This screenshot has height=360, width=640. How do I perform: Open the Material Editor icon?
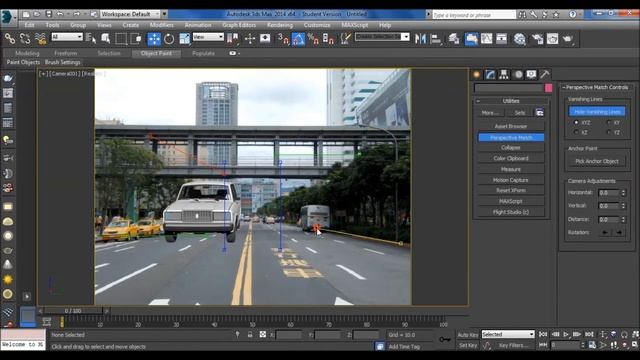[520, 39]
